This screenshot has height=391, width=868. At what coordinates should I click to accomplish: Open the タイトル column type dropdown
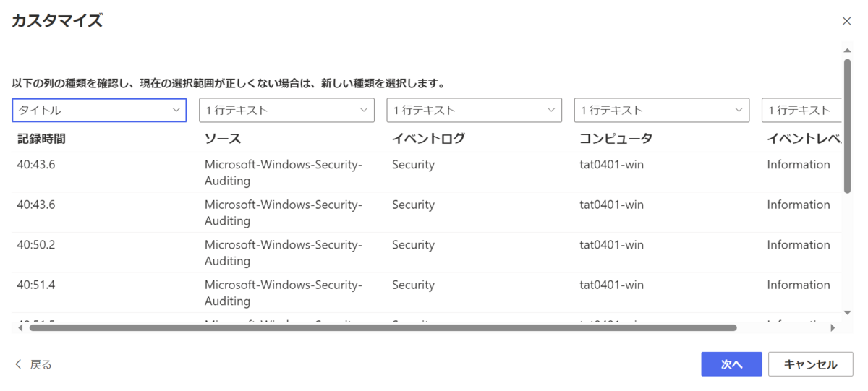click(x=100, y=110)
